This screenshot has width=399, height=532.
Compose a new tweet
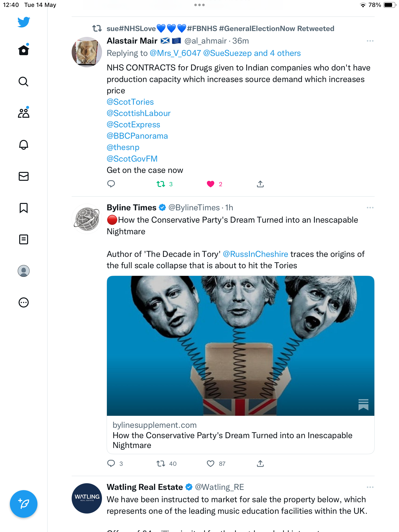pyautogui.click(x=24, y=504)
